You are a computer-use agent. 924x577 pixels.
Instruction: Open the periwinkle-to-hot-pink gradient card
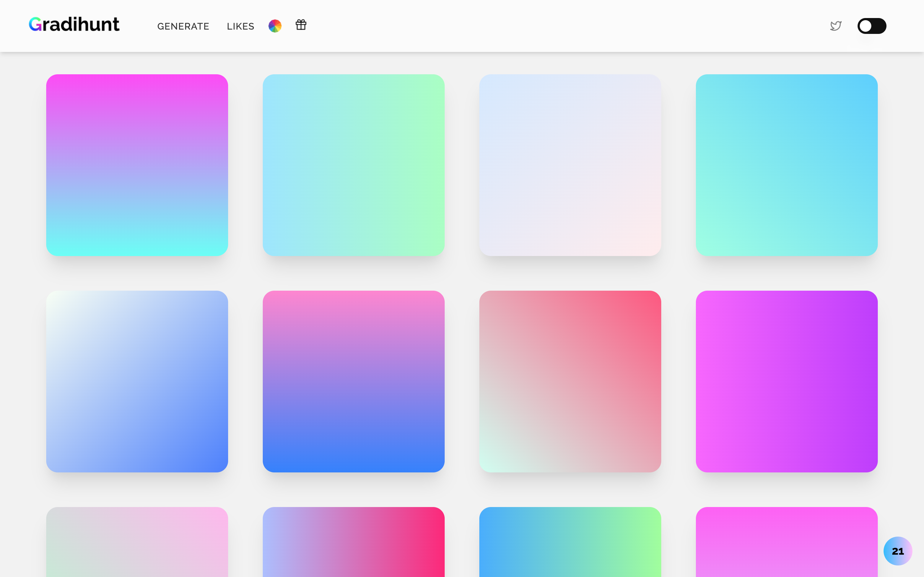click(x=354, y=542)
